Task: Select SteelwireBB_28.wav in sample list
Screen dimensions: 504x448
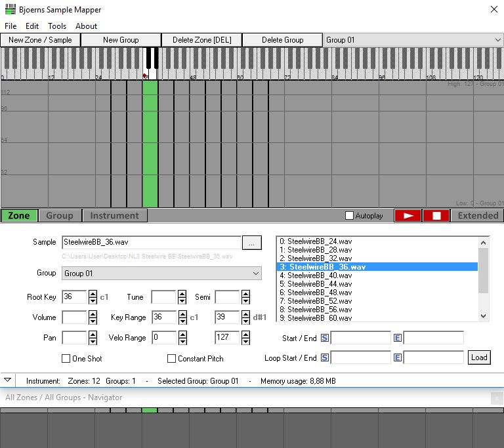Action: pyautogui.click(x=377, y=250)
